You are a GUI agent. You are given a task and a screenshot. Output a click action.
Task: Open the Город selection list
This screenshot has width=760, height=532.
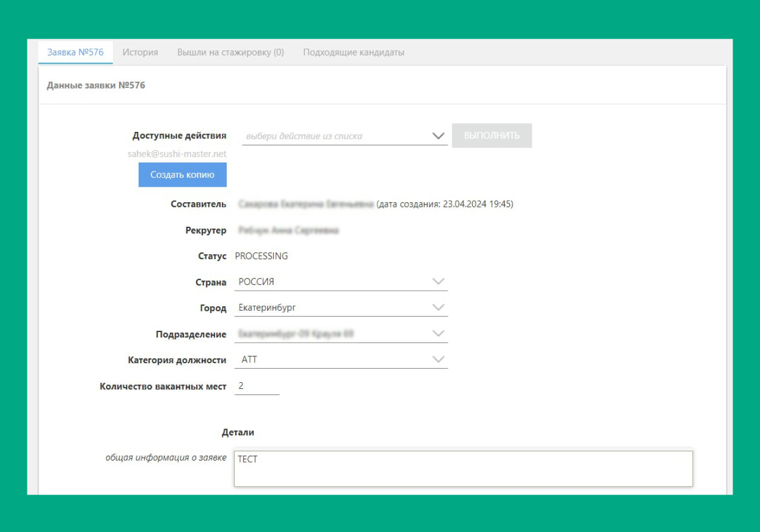pyautogui.click(x=439, y=306)
